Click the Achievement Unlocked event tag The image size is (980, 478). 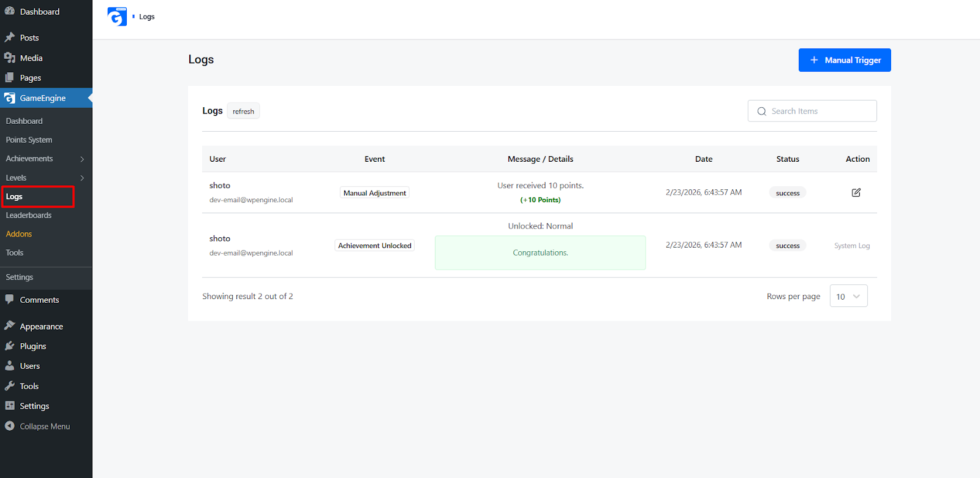click(x=375, y=245)
